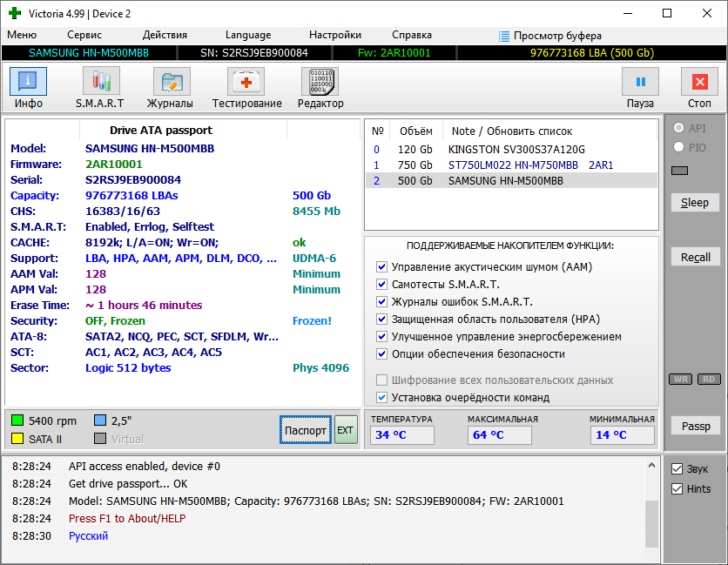The width and height of the screenshot is (728, 565).
Task: Click the Sleep button
Action: (695, 203)
